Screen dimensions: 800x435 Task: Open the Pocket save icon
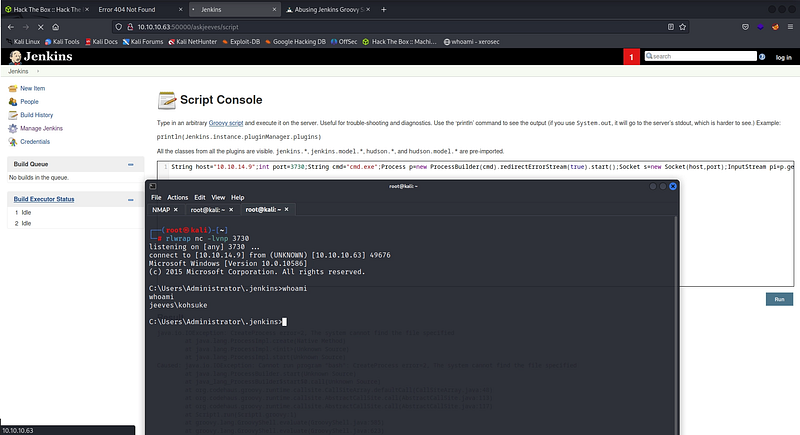point(745,27)
